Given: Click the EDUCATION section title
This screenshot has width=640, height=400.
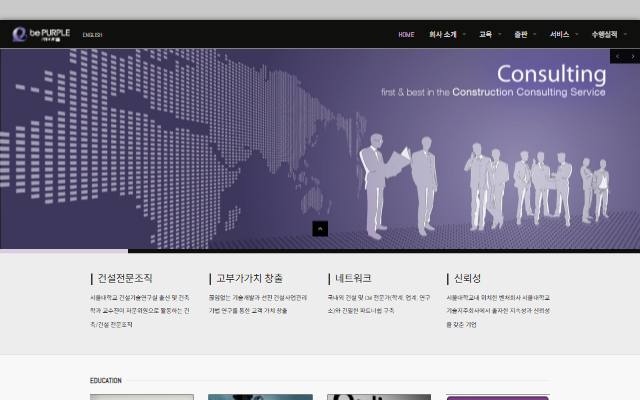Looking at the screenshot, I should [x=106, y=380].
